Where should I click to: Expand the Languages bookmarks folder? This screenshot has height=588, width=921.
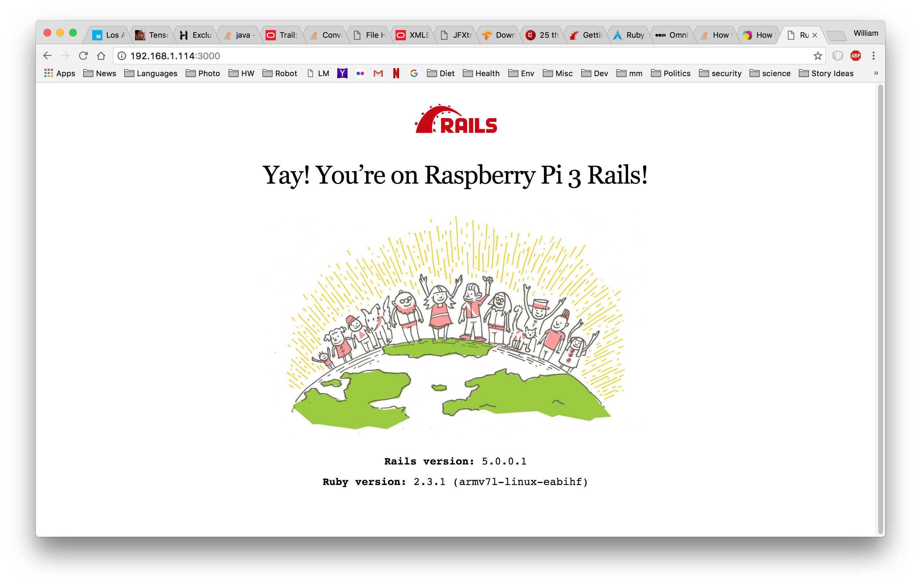tap(151, 73)
